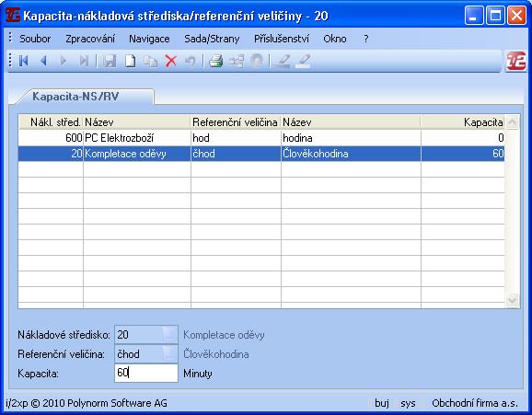Click the save floppy disk icon

click(x=110, y=61)
